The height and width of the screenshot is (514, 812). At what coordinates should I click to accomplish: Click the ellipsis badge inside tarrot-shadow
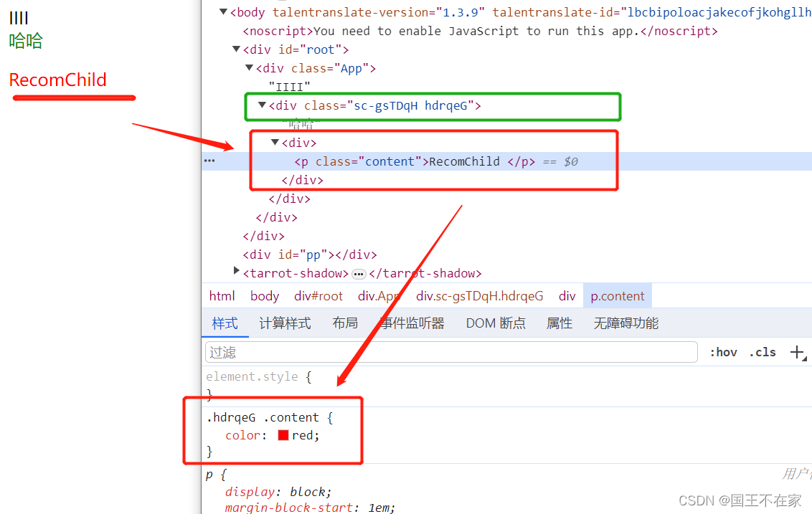[359, 274]
